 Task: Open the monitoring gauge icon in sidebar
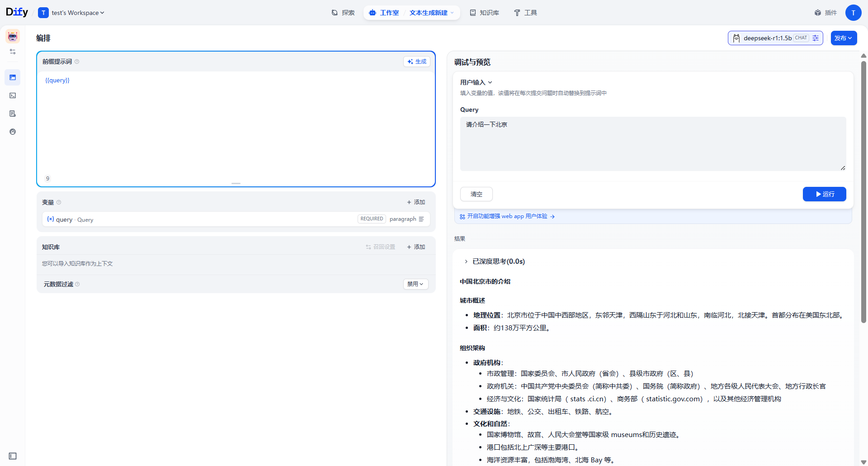click(x=12, y=132)
